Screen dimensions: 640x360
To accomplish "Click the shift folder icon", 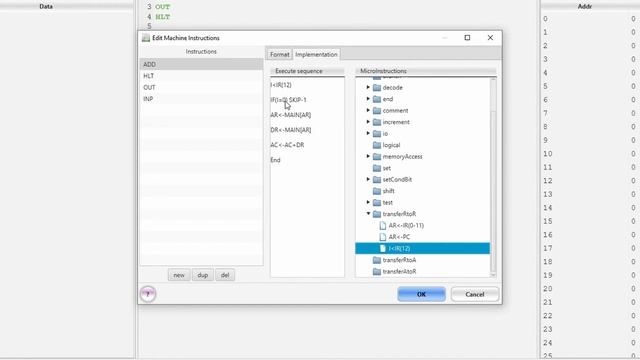I will pyautogui.click(x=377, y=191).
